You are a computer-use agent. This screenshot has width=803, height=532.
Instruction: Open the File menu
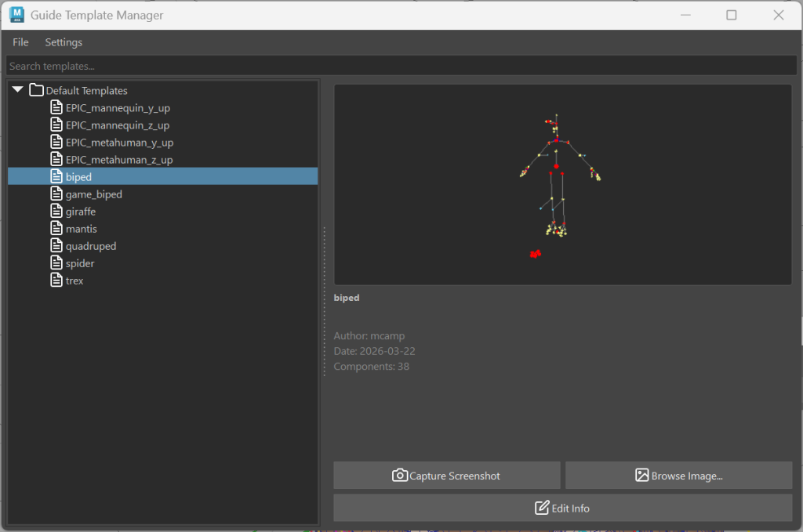[20, 42]
